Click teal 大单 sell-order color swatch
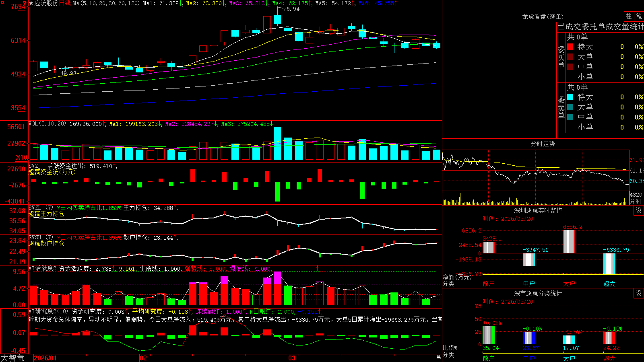This screenshot has height=362, width=644. pyautogui.click(x=570, y=107)
